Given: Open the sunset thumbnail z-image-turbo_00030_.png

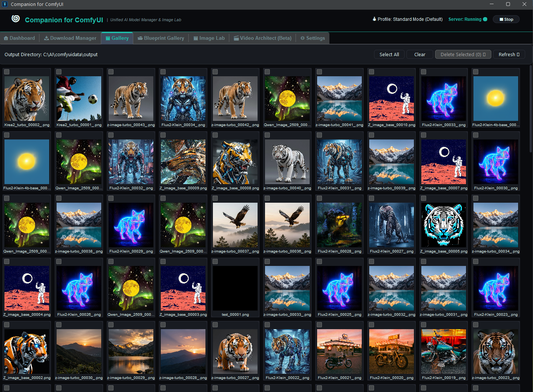Looking at the screenshot, I should click(x=79, y=351).
